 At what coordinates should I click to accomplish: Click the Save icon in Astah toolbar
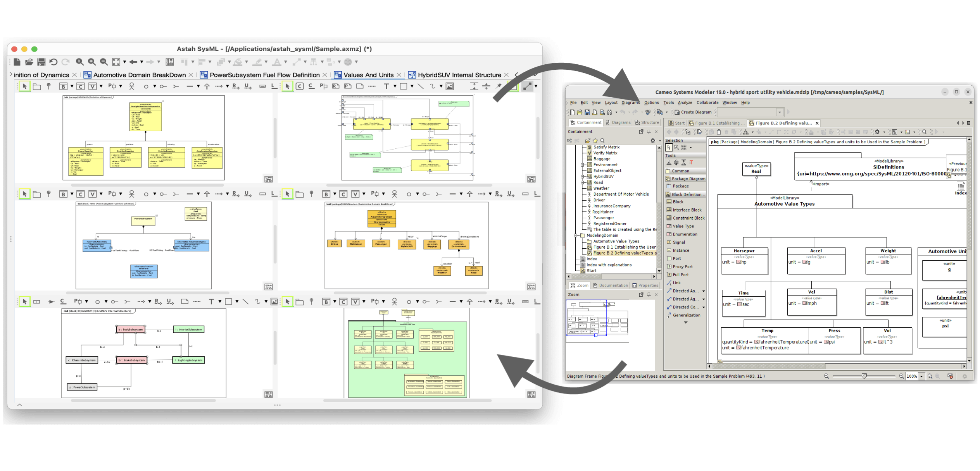(x=41, y=62)
